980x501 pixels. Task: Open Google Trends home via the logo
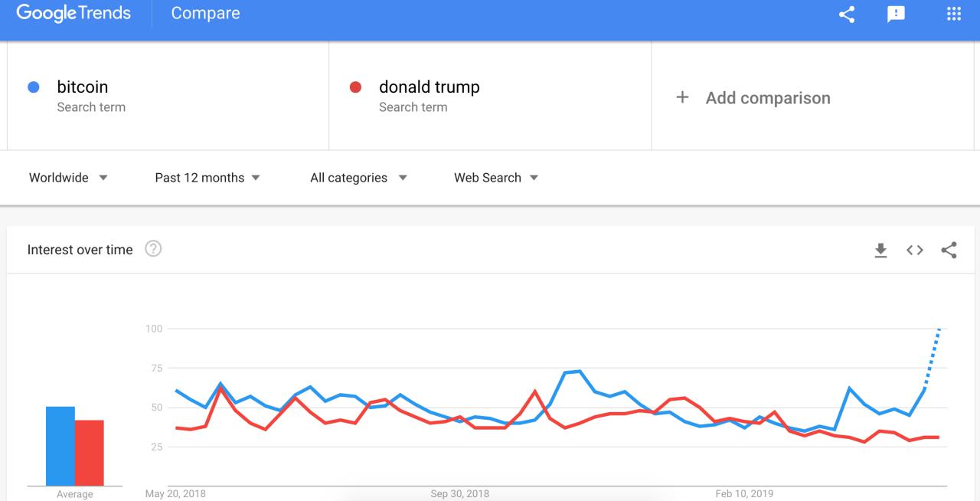73,11
